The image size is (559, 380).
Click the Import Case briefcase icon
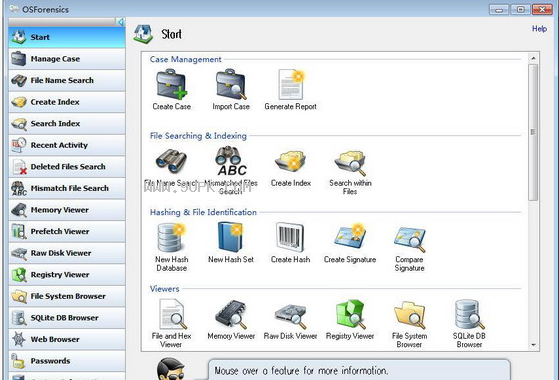(231, 84)
